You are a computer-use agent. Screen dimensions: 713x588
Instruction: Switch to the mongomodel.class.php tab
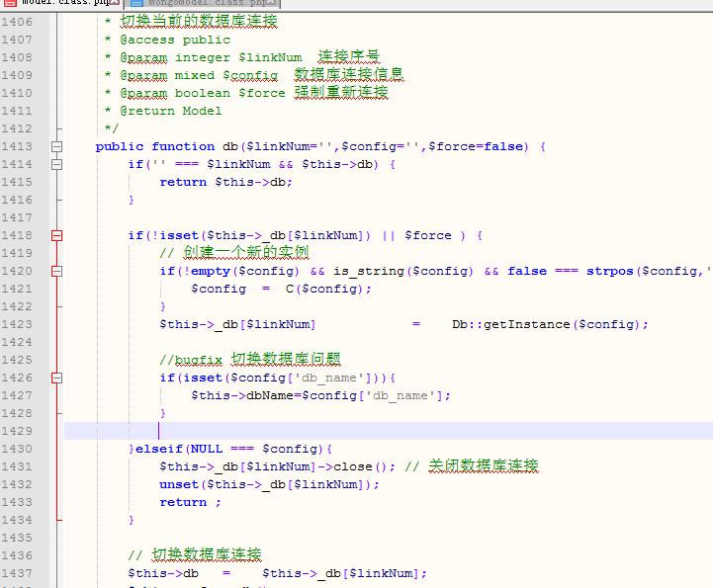(203, 4)
